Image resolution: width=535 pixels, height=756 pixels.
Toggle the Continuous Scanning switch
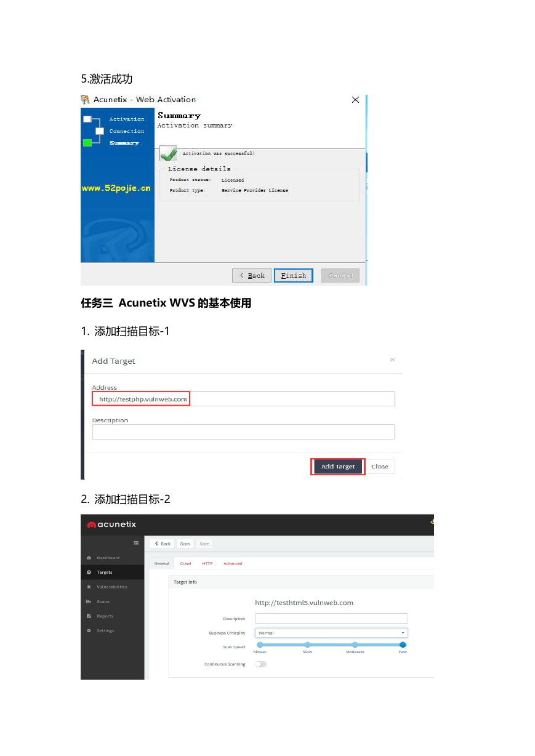point(261,664)
